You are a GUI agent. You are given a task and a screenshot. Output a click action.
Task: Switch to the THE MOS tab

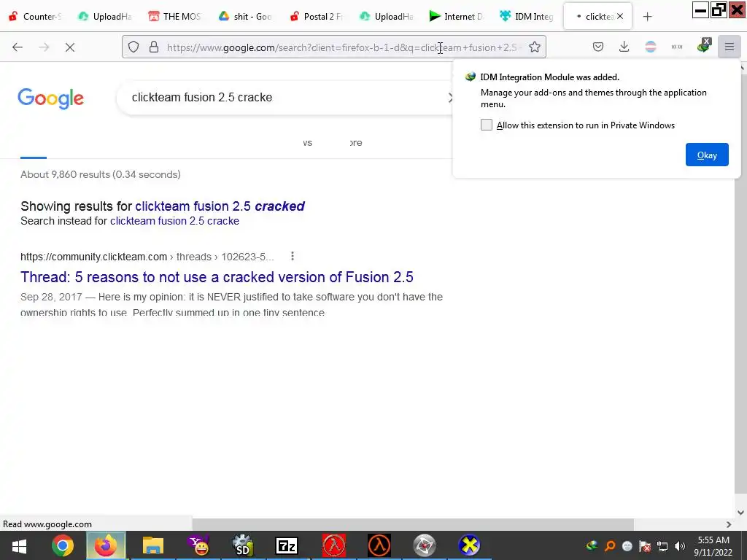coord(174,16)
